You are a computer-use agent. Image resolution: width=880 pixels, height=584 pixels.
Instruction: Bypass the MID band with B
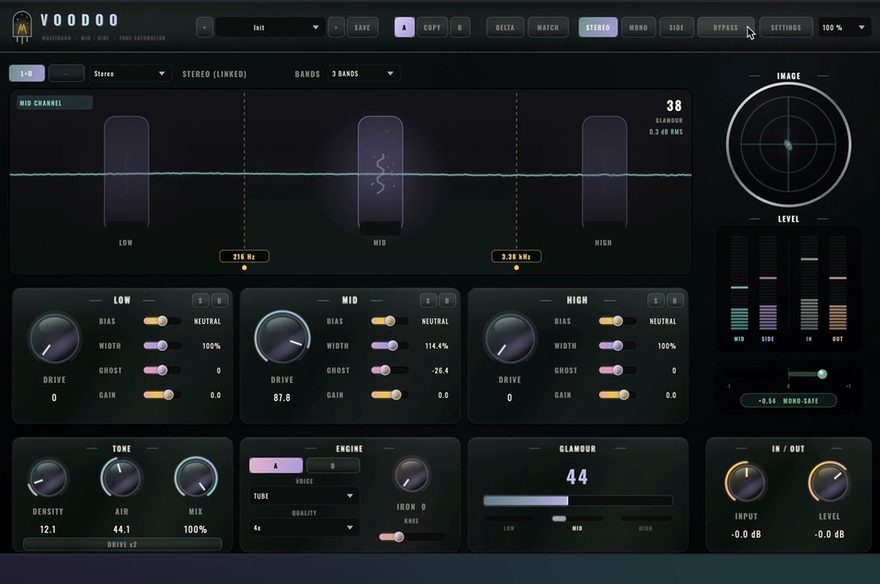click(x=447, y=301)
